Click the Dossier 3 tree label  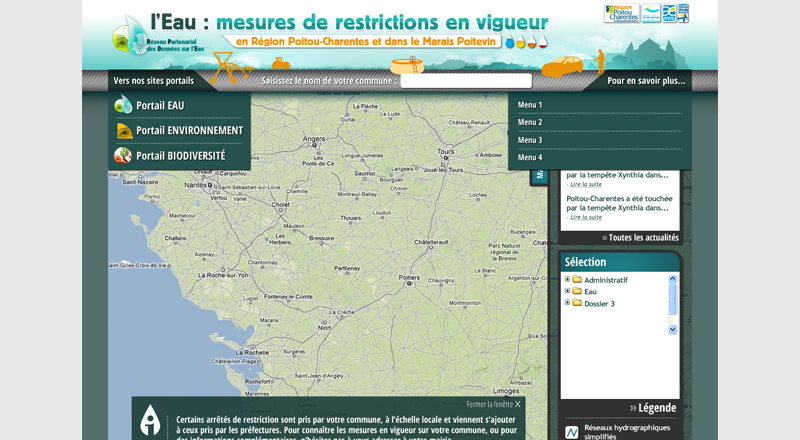(x=599, y=303)
